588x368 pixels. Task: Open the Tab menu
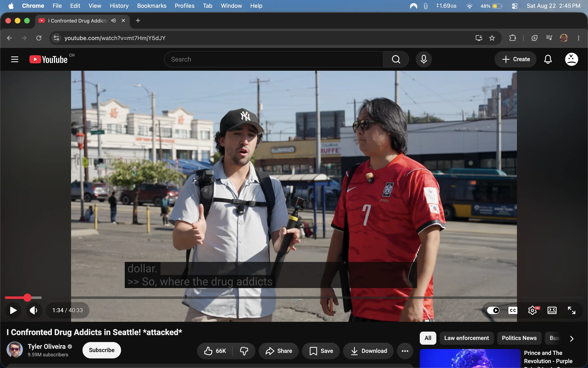207,6
